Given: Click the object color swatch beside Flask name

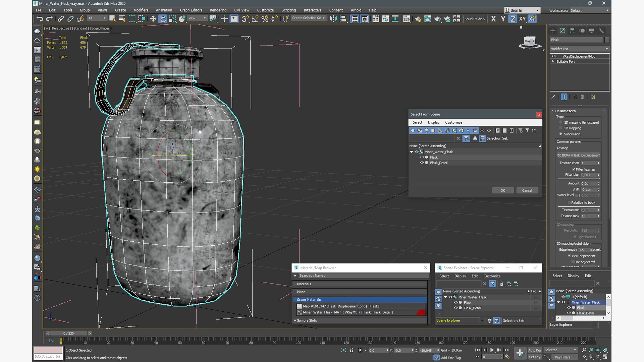Looking at the screenshot, I should pyautogui.click(x=607, y=40).
